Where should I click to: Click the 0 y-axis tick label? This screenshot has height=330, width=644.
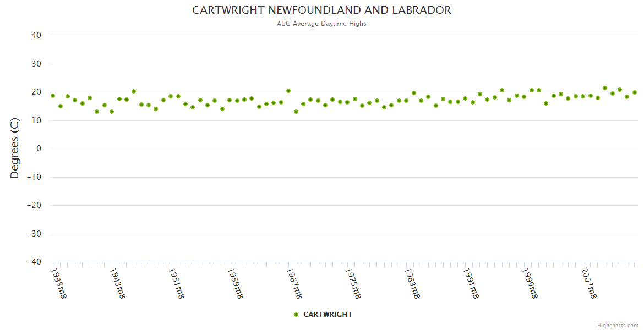39,148
